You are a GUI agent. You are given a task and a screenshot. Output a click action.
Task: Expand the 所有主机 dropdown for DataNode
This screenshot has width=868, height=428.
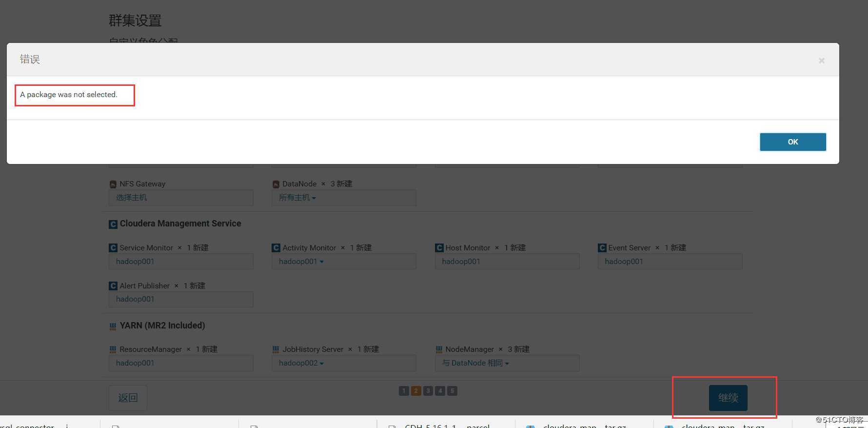[x=344, y=198]
